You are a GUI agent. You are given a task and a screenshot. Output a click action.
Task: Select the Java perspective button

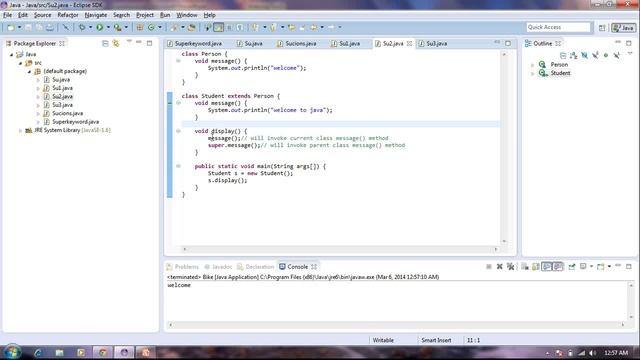tap(623, 28)
